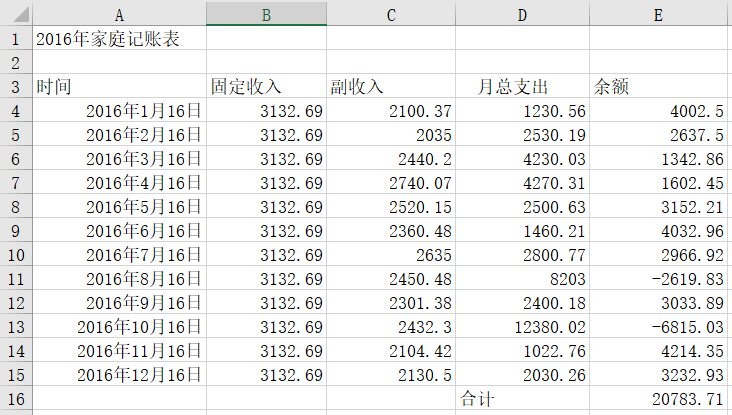The image size is (732, 415).
Task: Select column C header
Action: click(390, 14)
